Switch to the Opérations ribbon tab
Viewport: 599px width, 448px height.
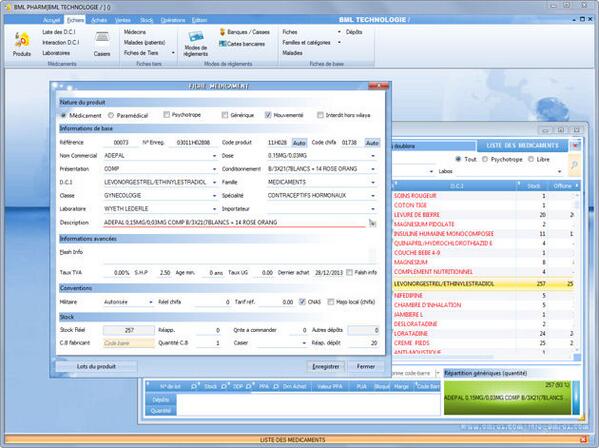[173, 20]
